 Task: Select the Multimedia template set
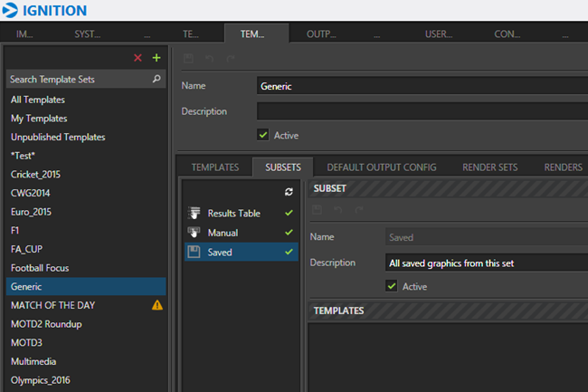(86, 361)
